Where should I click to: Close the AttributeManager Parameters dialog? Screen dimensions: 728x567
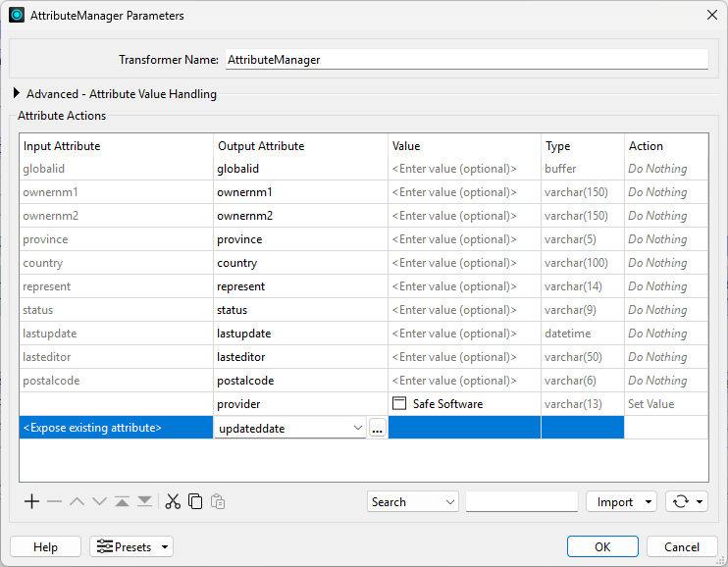pyautogui.click(x=712, y=15)
